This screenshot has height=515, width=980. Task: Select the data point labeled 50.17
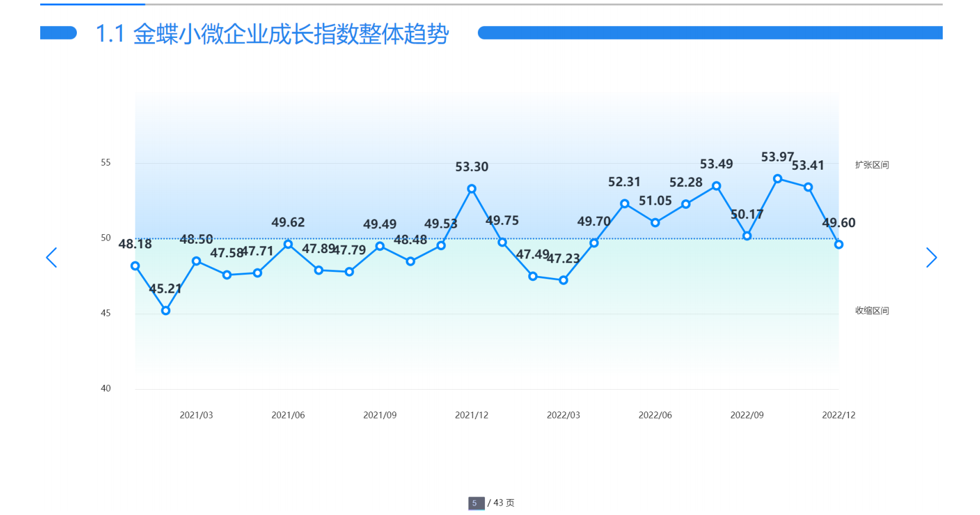(x=747, y=236)
